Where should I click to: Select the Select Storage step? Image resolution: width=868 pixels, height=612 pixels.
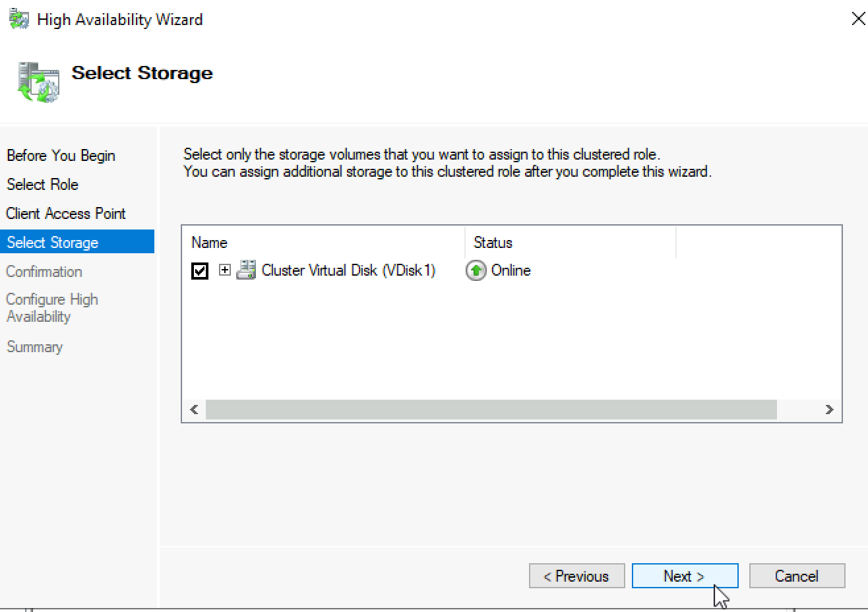(x=77, y=242)
